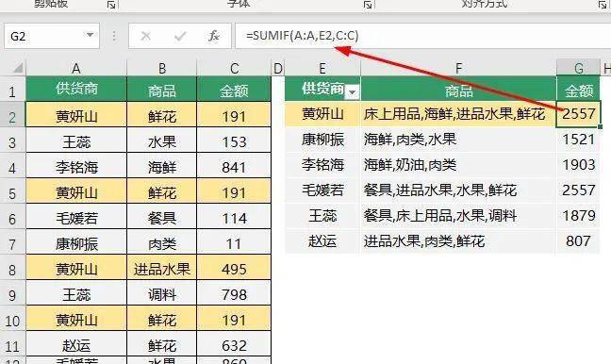The width and height of the screenshot is (611, 364).
Task: Select cell 王蕊 in column E
Action: (x=322, y=216)
